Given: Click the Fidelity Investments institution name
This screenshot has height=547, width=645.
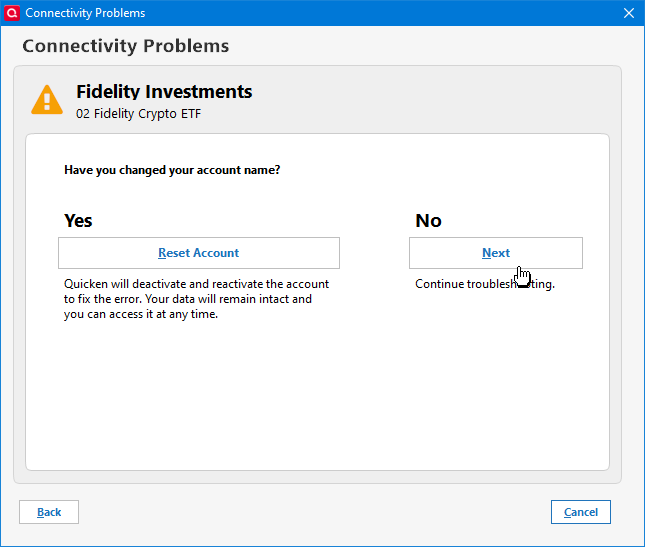Looking at the screenshot, I should [x=164, y=92].
